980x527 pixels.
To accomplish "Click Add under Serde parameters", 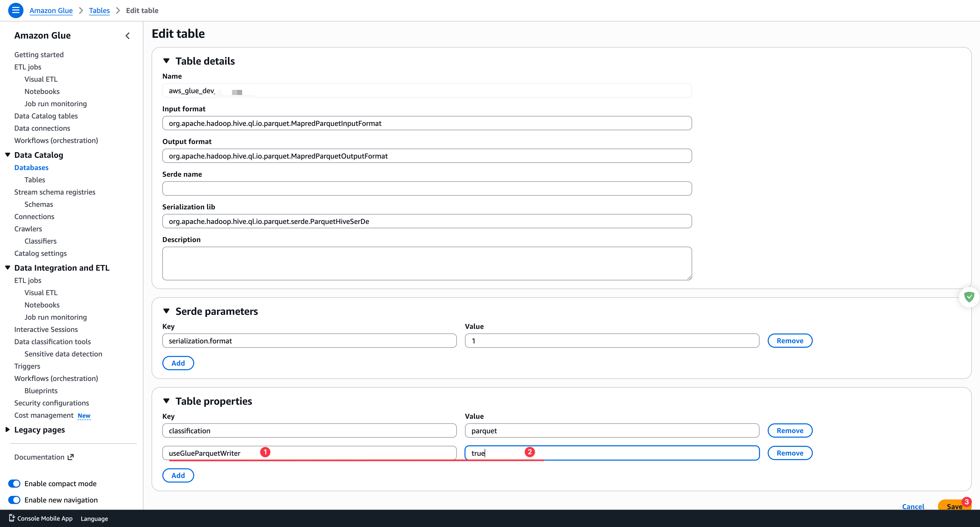I will pyautogui.click(x=178, y=363).
